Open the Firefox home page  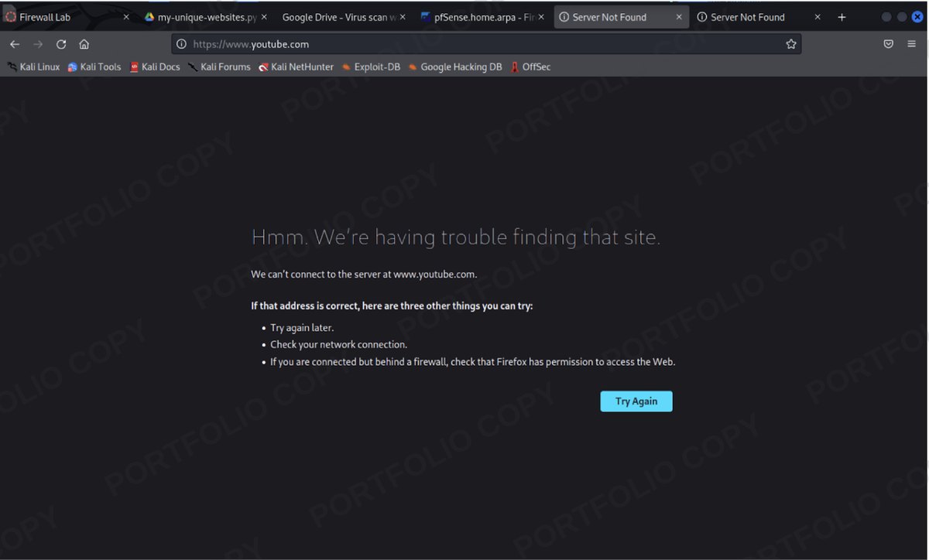click(x=84, y=44)
